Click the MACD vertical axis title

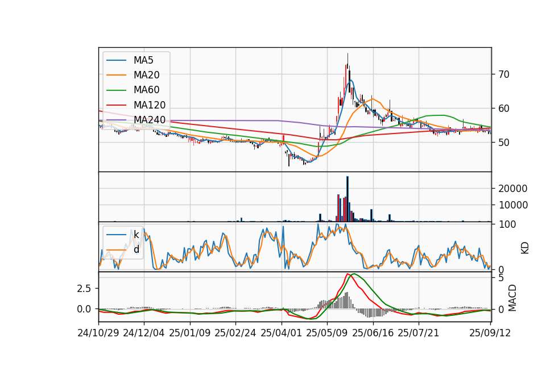point(512,298)
